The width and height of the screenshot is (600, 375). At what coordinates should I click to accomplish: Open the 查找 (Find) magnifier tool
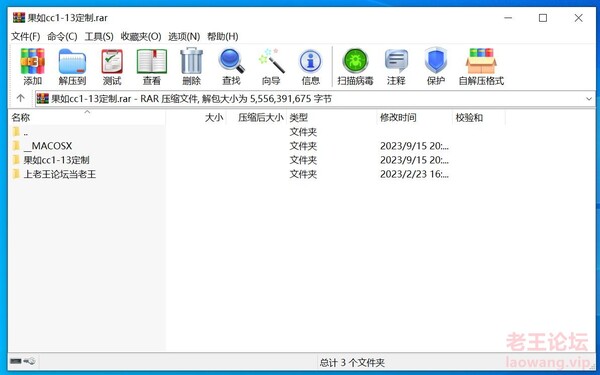(231, 61)
